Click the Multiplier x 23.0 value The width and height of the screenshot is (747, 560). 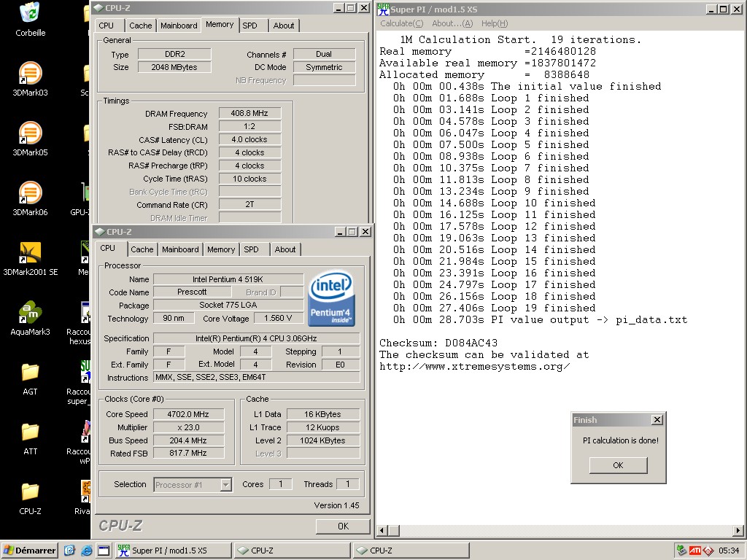pyautogui.click(x=188, y=427)
